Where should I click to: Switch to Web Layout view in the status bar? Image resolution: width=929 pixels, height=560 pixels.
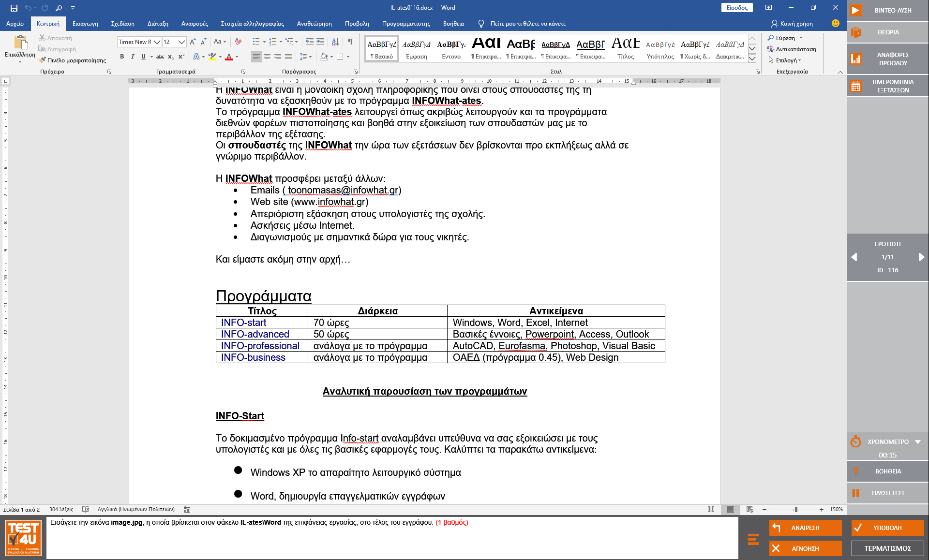(750, 509)
